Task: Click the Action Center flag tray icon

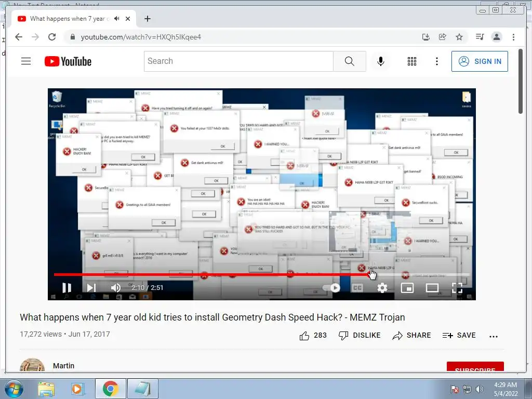Action: [x=455, y=389]
